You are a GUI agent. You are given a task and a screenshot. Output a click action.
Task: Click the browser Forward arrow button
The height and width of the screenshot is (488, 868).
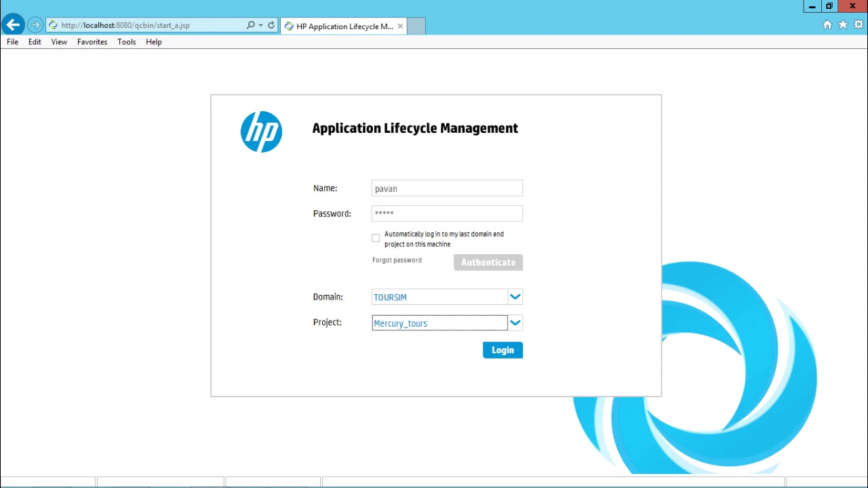pyautogui.click(x=35, y=25)
